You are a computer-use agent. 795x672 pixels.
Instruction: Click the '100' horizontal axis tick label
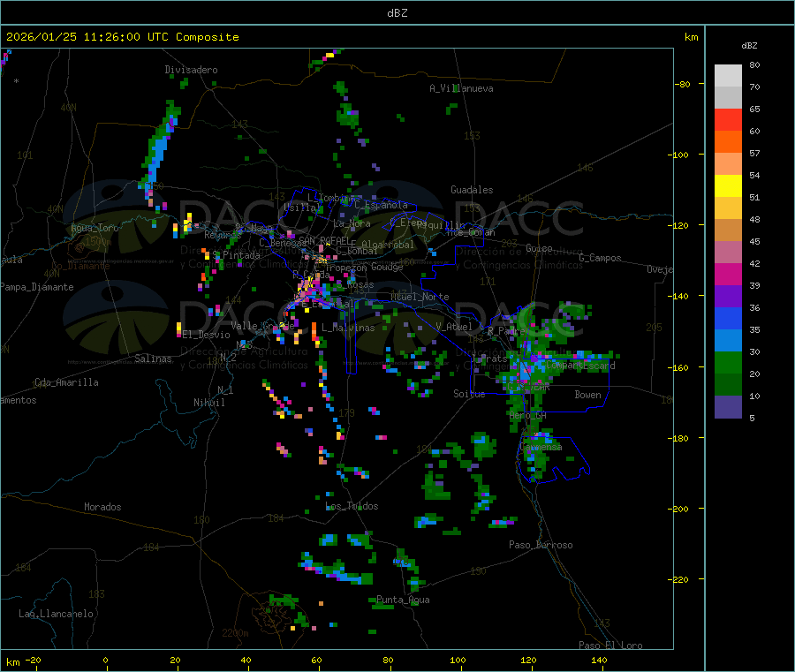[458, 660]
